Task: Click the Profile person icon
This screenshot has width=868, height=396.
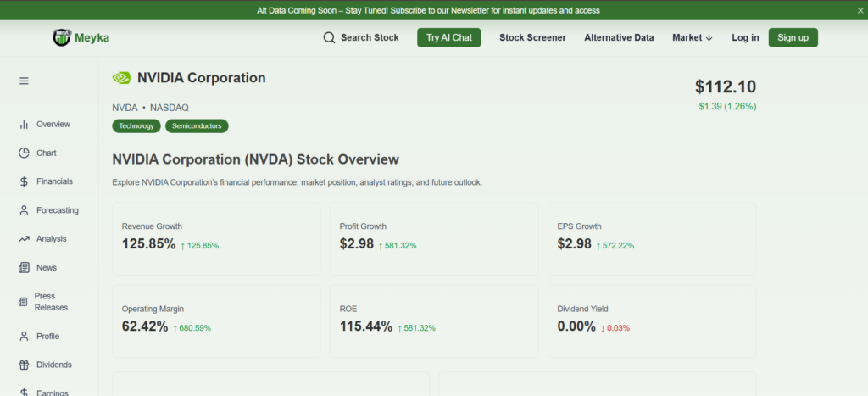Action: point(24,336)
